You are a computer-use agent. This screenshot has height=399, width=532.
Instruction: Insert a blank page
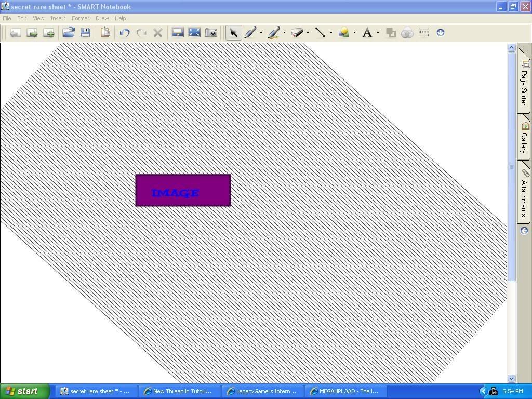tap(49, 33)
